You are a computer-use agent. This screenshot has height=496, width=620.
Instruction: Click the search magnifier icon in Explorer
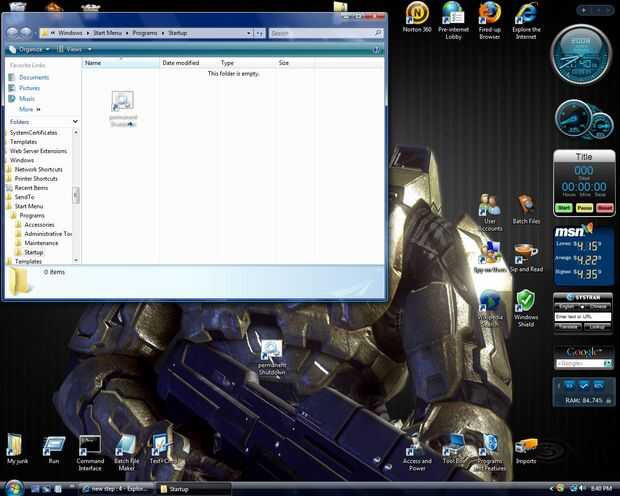(378, 33)
